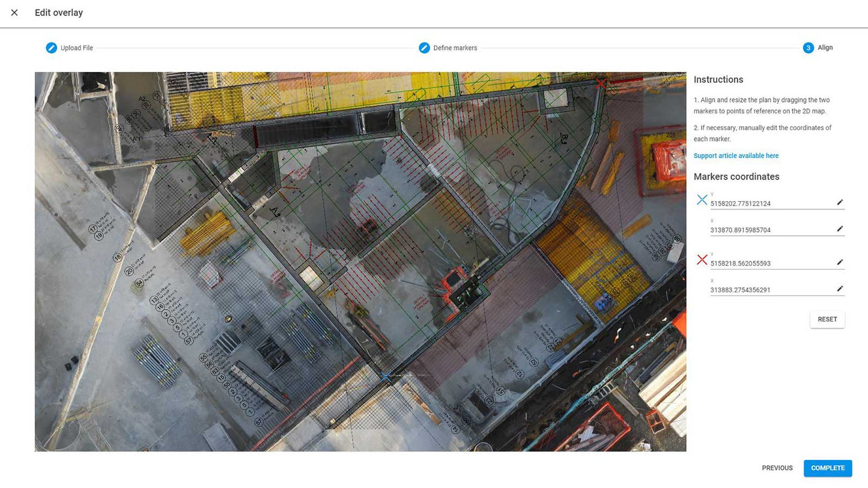Select the step 3 Align circle
This screenshot has height=488, width=868.
click(808, 48)
